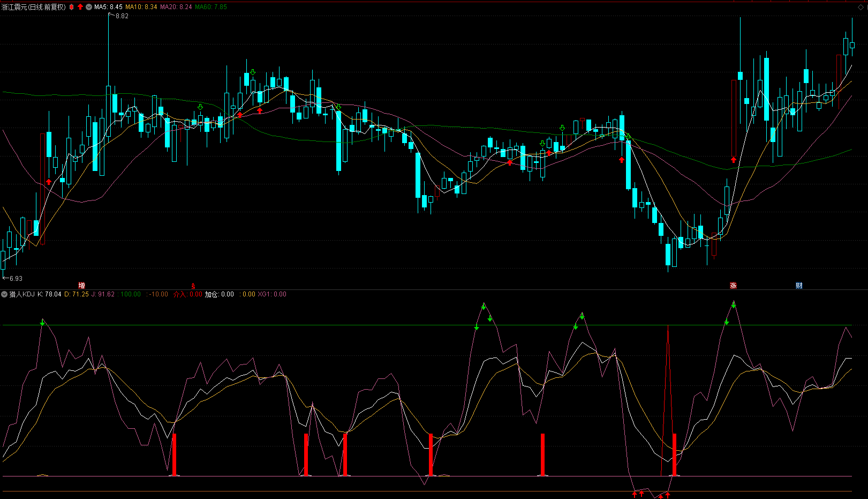The height and width of the screenshot is (499, 868).
Task: Click the K: 78.04 value
Action: coord(49,294)
